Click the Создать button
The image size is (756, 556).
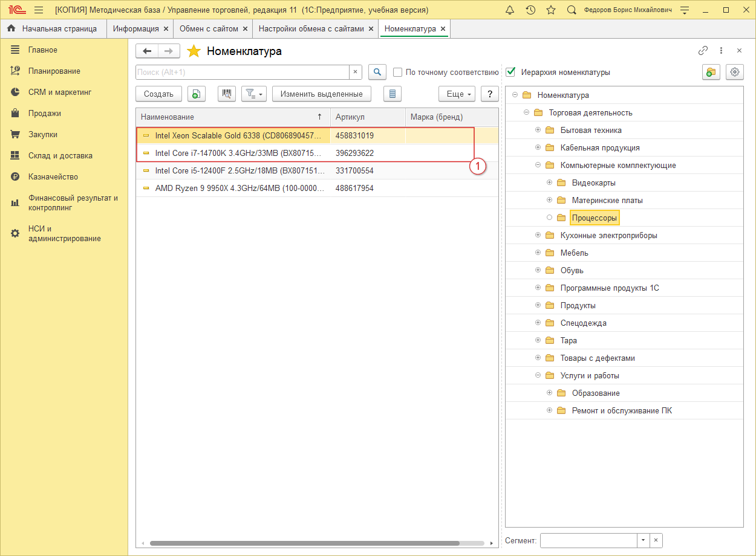point(158,94)
